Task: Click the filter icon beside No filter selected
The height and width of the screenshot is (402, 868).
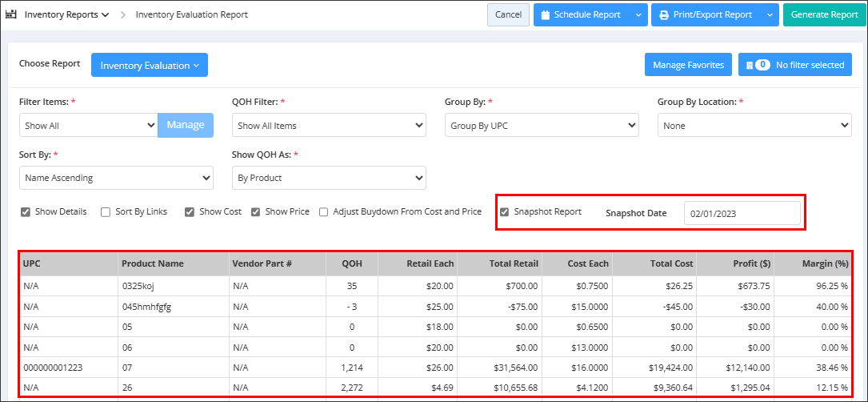Action: click(750, 65)
